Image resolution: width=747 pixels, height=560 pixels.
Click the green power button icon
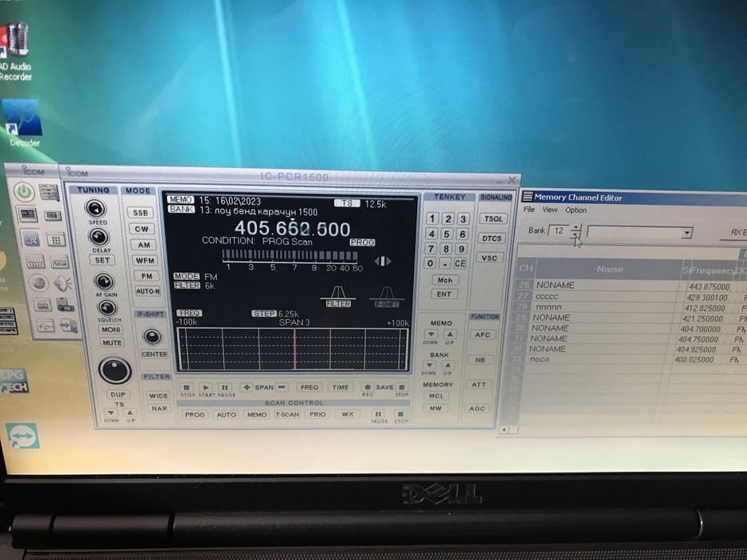(23, 192)
